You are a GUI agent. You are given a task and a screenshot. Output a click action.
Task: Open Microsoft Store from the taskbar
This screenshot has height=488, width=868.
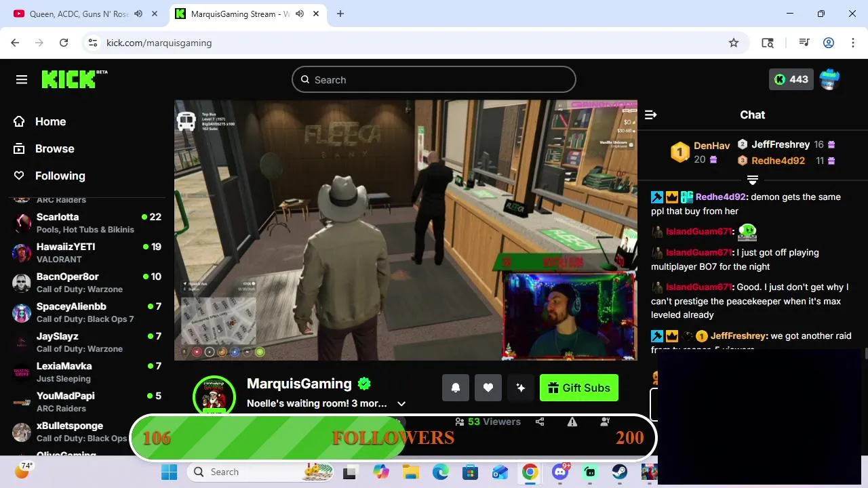471,472
